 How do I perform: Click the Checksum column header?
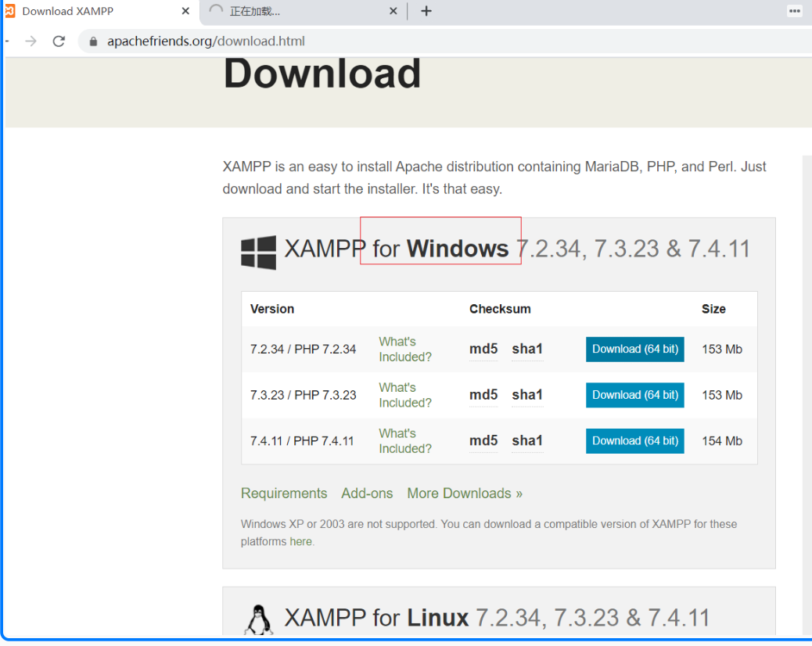[500, 309]
